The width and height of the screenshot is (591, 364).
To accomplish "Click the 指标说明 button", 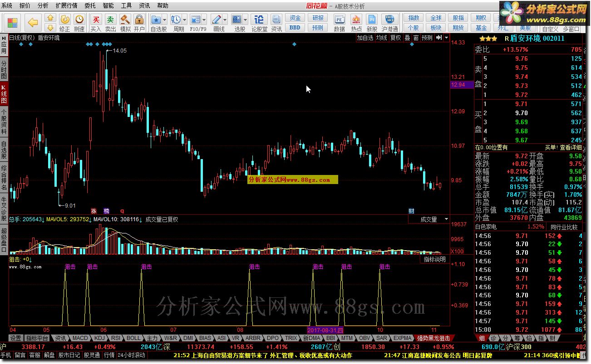I will click(434, 260).
